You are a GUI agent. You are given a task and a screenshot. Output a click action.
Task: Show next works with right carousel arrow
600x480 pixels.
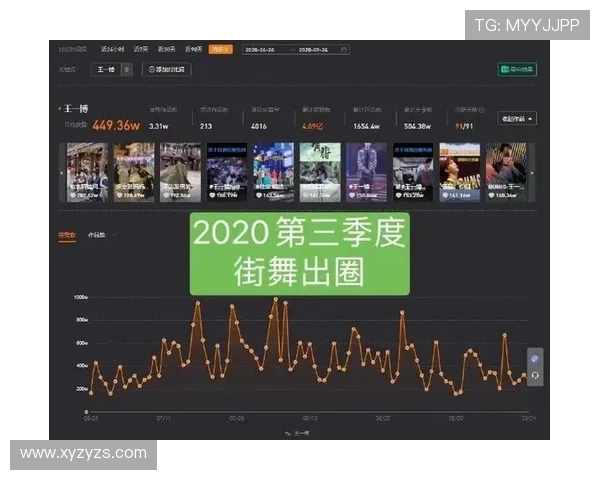[532, 173]
